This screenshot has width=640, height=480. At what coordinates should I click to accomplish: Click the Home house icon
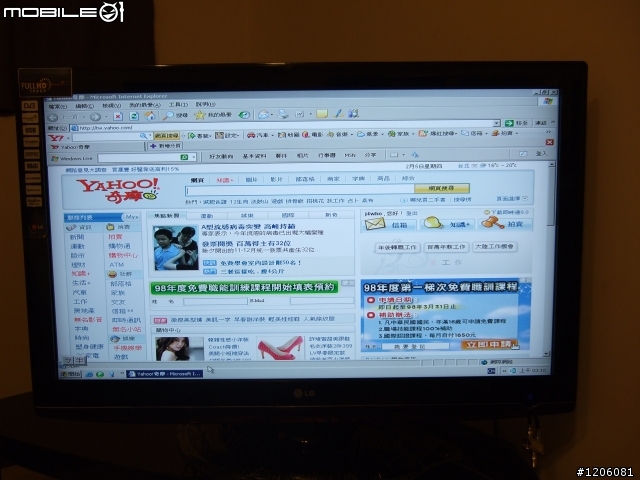click(x=150, y=116)
